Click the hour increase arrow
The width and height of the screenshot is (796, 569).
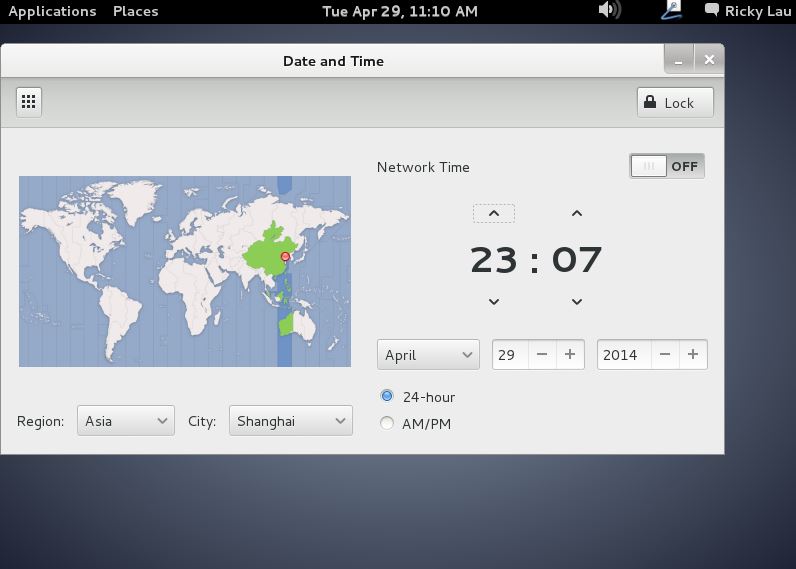[493, 213]
